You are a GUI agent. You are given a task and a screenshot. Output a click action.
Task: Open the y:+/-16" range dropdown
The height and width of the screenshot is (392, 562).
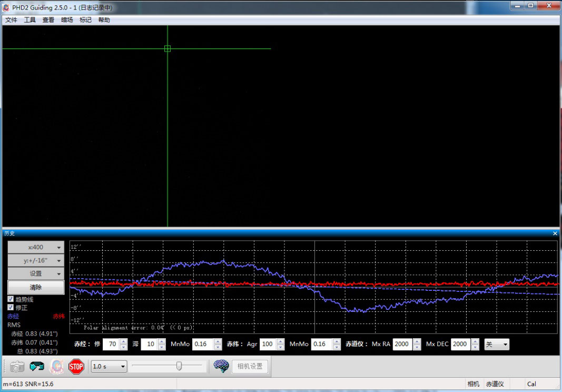[36, 260]
